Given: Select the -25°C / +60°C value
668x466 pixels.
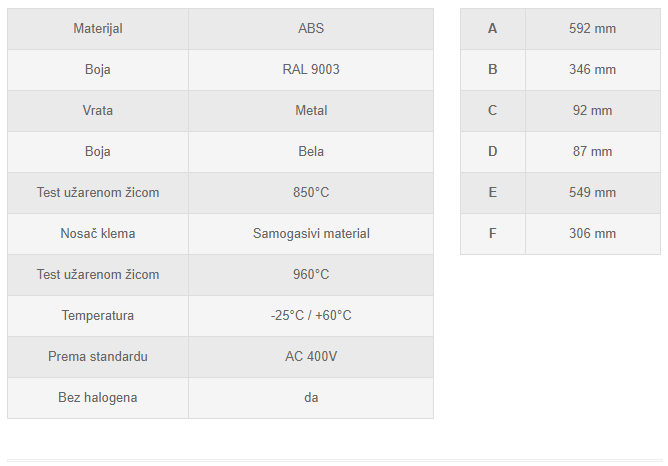Looking at the screenshot, I should [x=311, y=316].
